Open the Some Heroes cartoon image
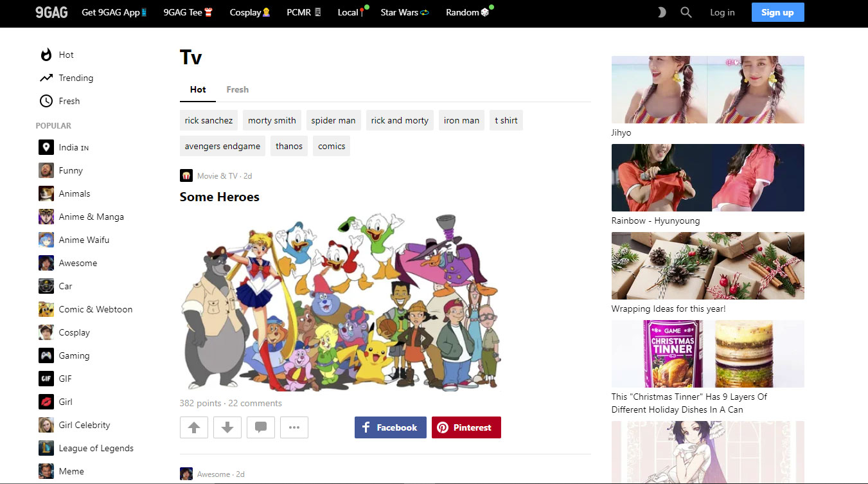868x484 pixels. pos(341,301)
